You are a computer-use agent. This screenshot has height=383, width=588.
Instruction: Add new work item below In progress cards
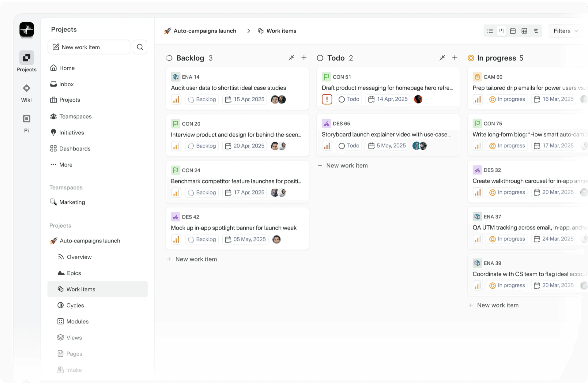tap(494, 305)
